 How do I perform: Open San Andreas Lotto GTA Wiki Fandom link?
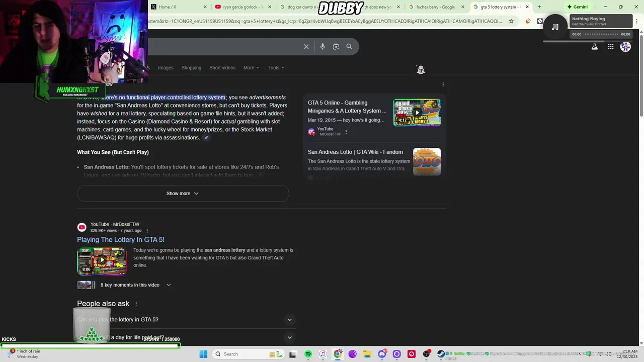click(355, 152)
